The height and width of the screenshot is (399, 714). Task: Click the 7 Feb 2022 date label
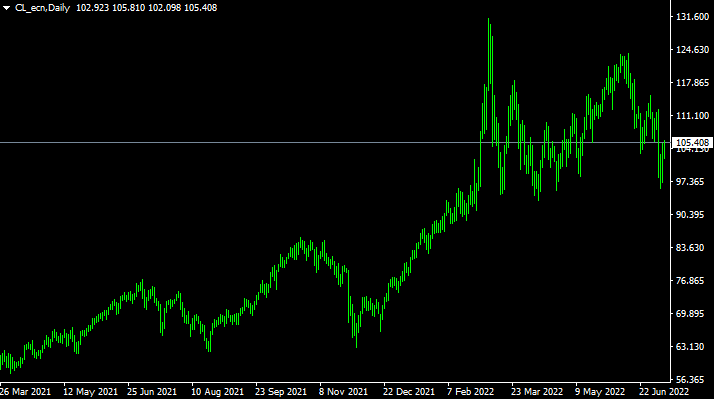tap(470, 392)
